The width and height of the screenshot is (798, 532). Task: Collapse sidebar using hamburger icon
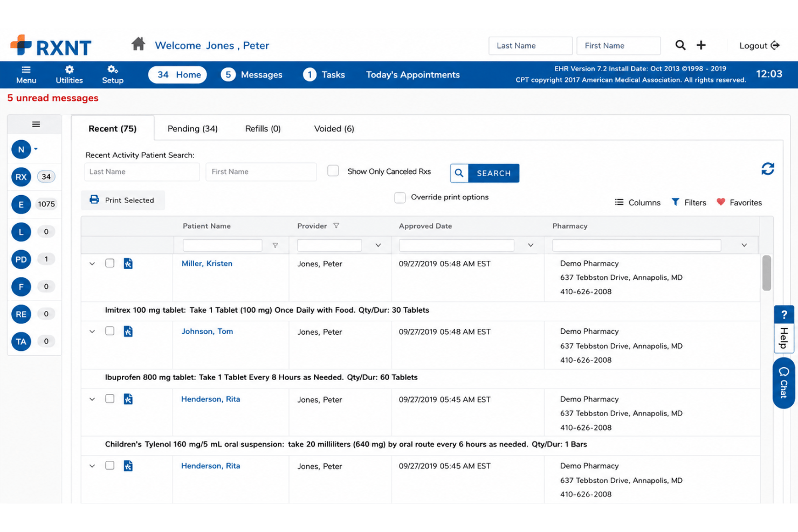tap(36, 125)
